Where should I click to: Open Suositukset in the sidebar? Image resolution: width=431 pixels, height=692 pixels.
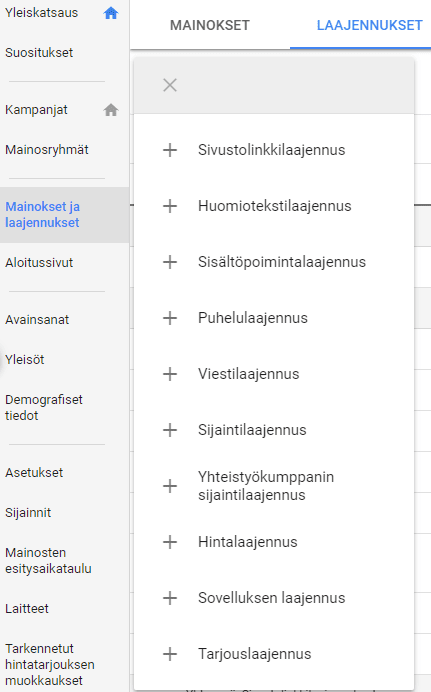click(x=39, y=53)
